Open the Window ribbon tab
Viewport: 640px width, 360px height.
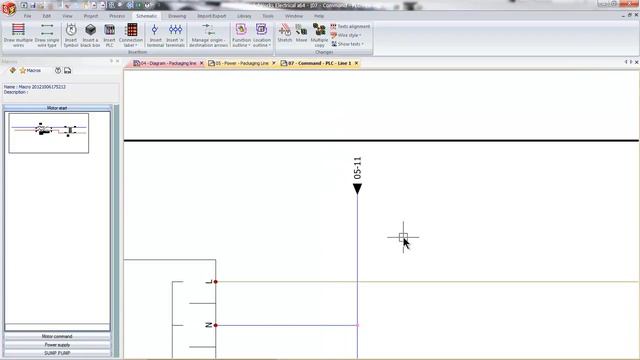(x=294, y=16)
